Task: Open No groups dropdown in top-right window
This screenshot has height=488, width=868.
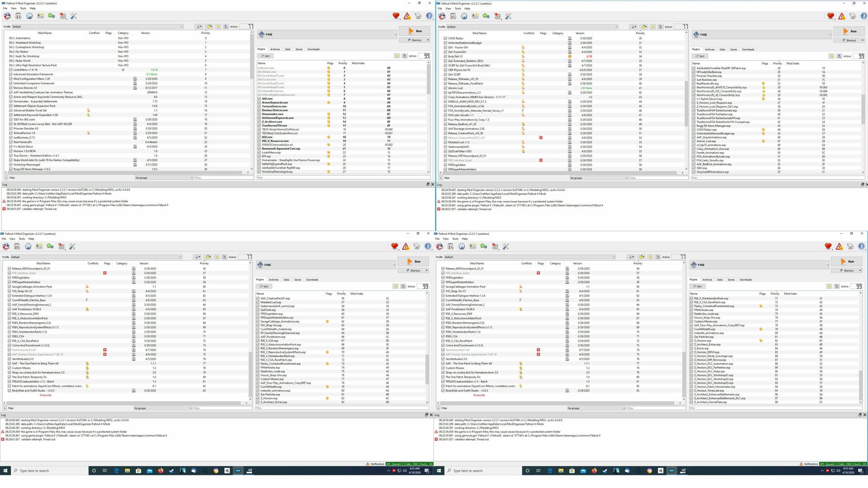Action: coord(599,178)
